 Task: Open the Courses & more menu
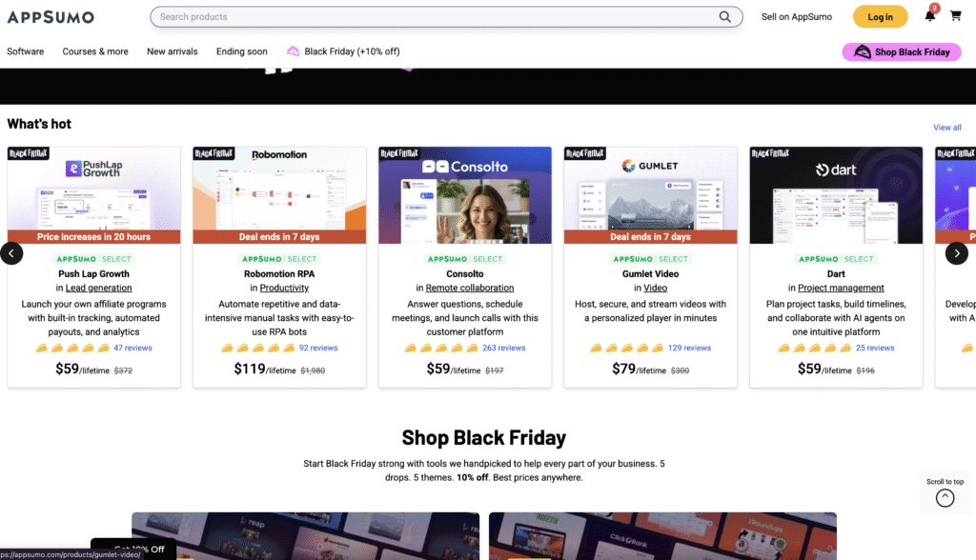(x=95, y=51)
